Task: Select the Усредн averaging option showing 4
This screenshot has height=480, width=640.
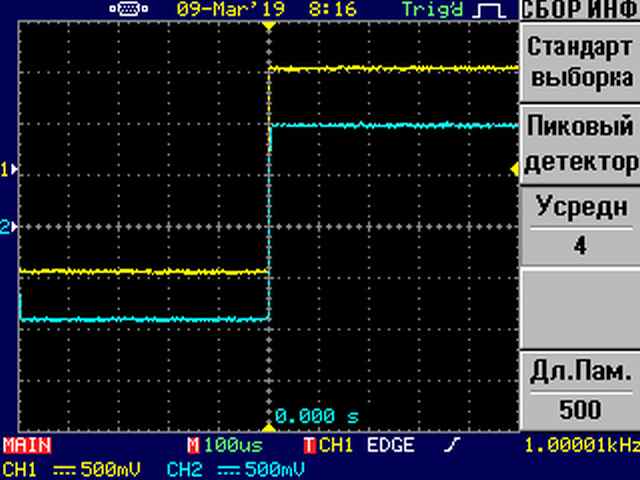Action: 580,227
